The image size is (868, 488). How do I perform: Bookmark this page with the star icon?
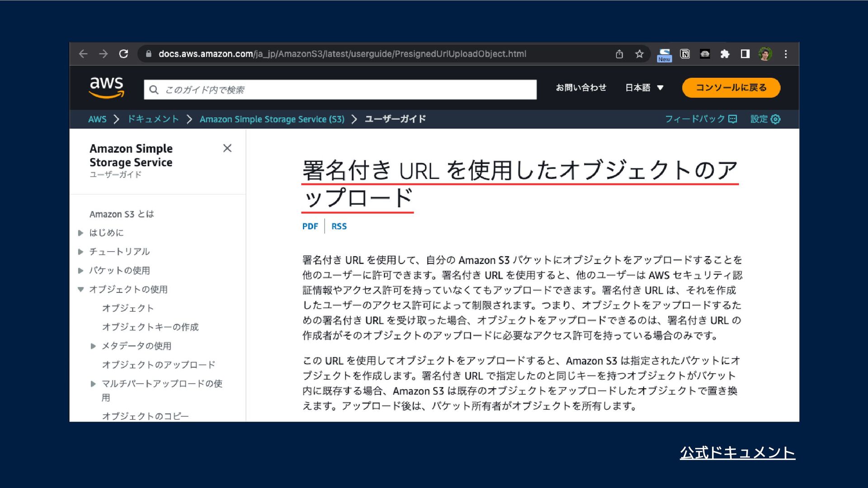coord(639,54)
